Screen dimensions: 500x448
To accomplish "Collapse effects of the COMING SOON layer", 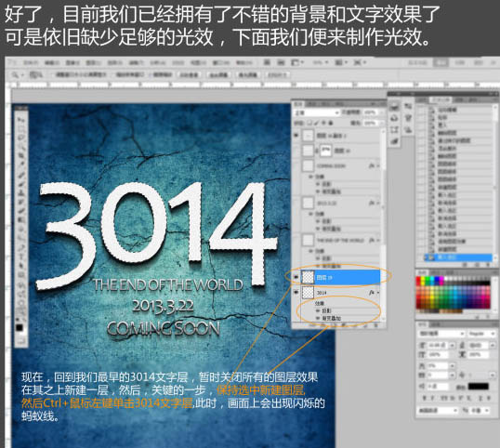I will 378,165.
